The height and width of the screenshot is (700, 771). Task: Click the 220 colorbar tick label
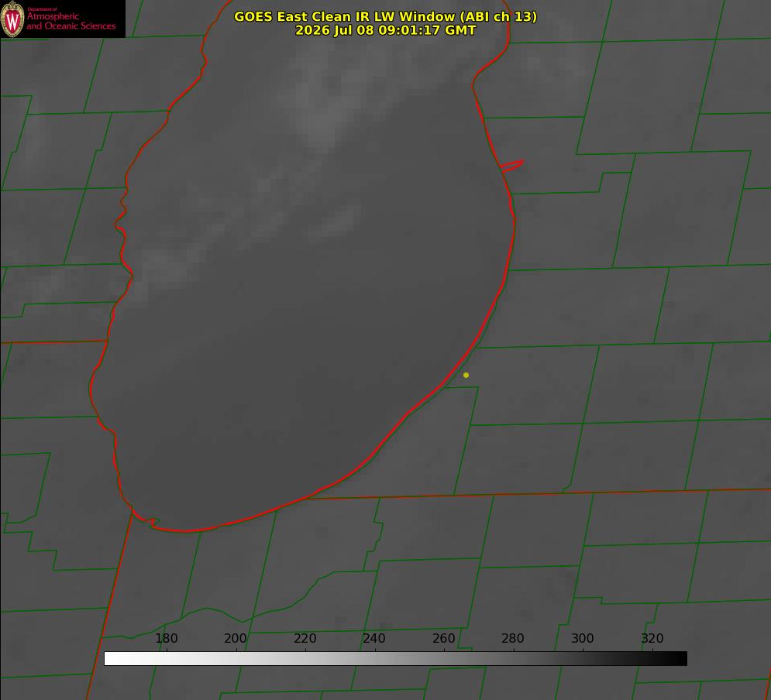pos(305,638)
